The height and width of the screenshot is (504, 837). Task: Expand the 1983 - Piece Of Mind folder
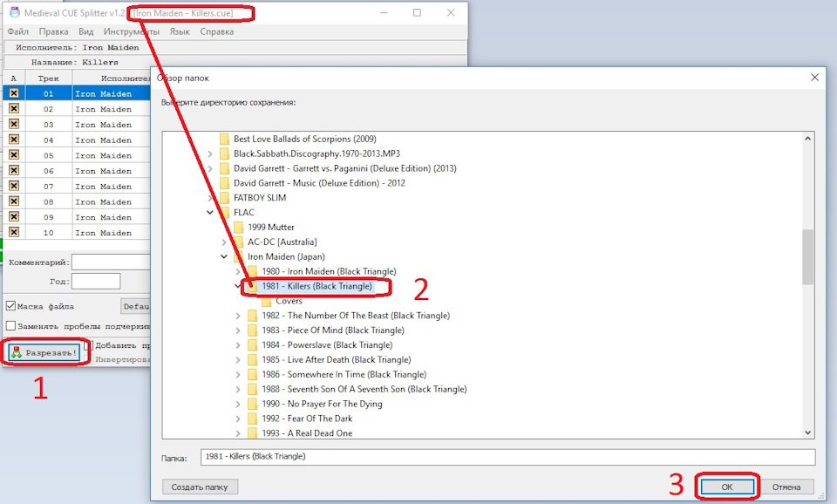[237, 330]
